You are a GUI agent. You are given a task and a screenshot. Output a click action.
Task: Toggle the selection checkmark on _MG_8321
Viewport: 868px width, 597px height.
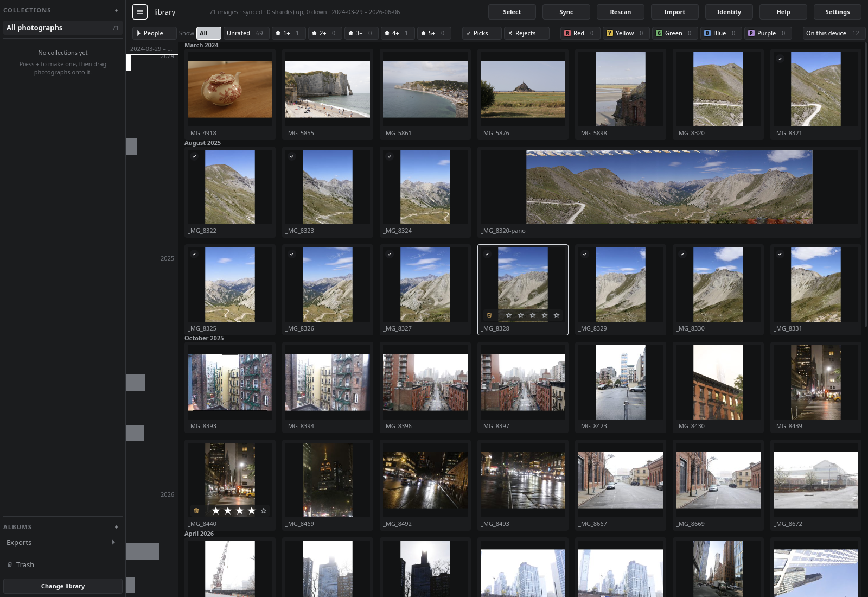pyautogui.click(x=780, y=59)
